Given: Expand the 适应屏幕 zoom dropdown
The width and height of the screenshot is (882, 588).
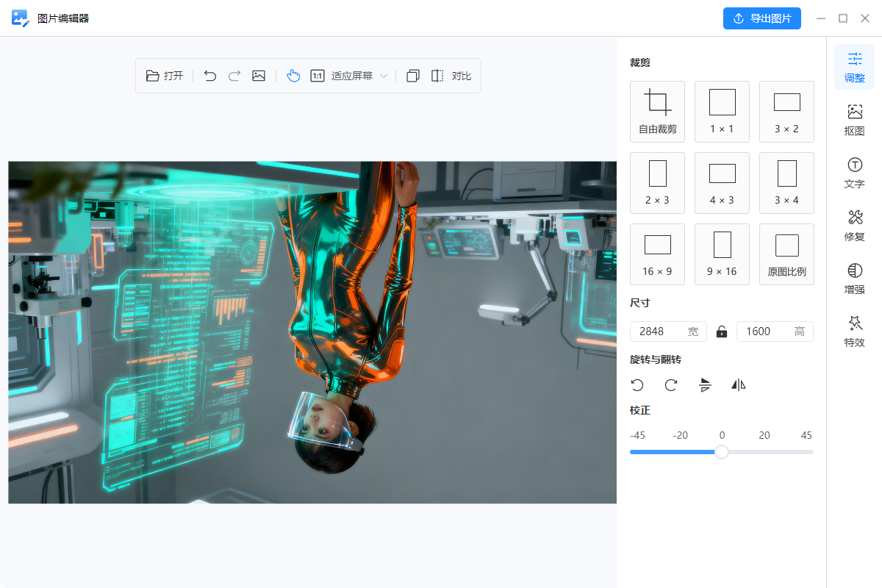Looking at the screenshot, I should pos(383,76).
